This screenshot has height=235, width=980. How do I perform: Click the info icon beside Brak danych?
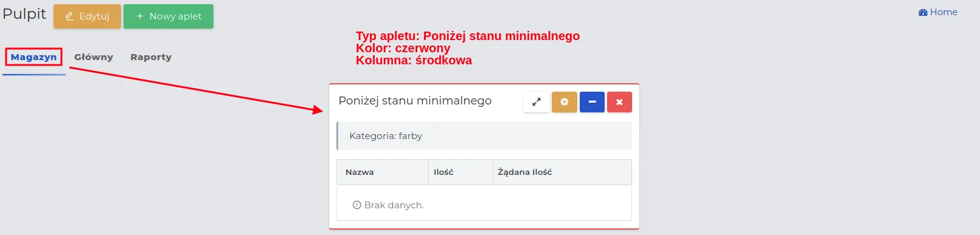coord(357,205)
